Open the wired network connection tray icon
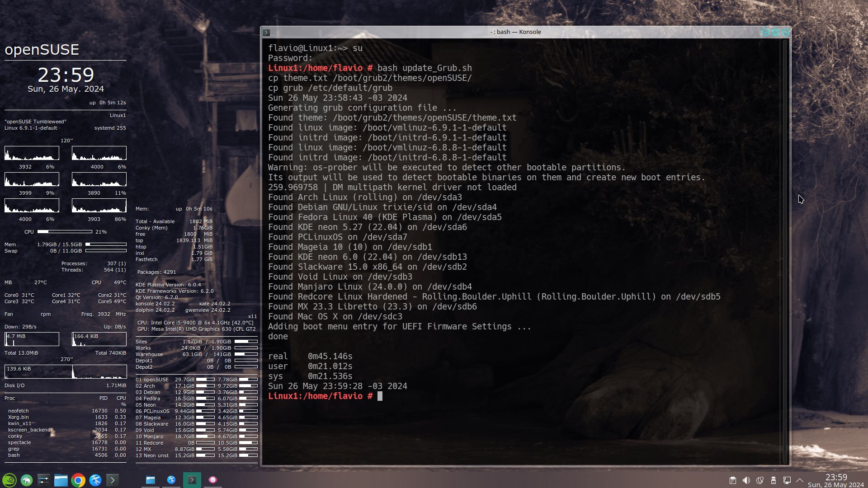The image size is (868, 488). click(787, 480)
